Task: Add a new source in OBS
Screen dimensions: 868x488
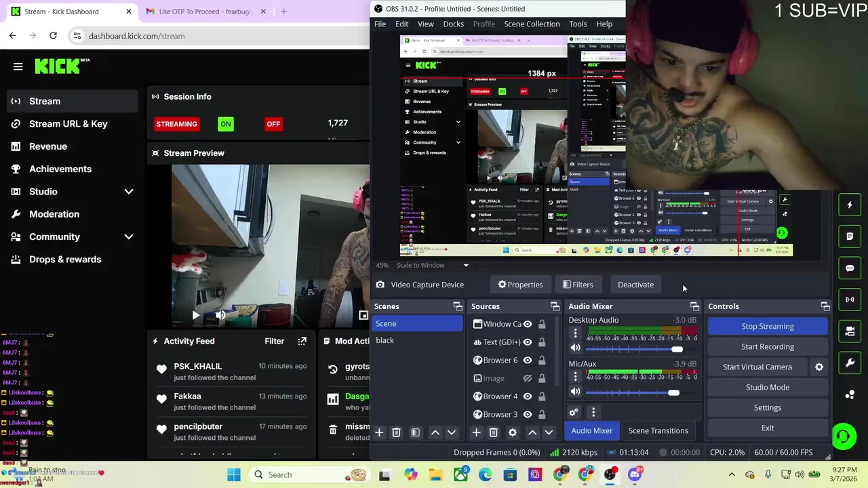Action: (476, 432)
